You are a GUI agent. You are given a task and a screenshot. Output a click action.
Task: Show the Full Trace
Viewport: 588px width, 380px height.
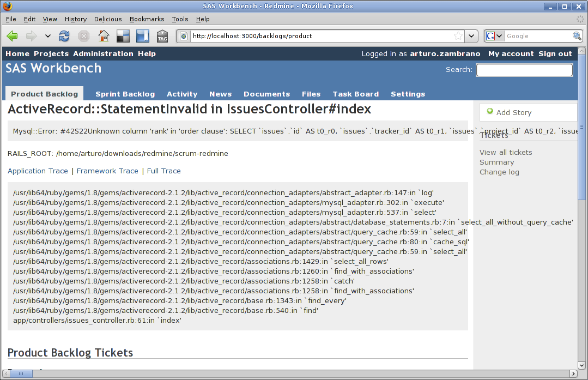(164, 171)
